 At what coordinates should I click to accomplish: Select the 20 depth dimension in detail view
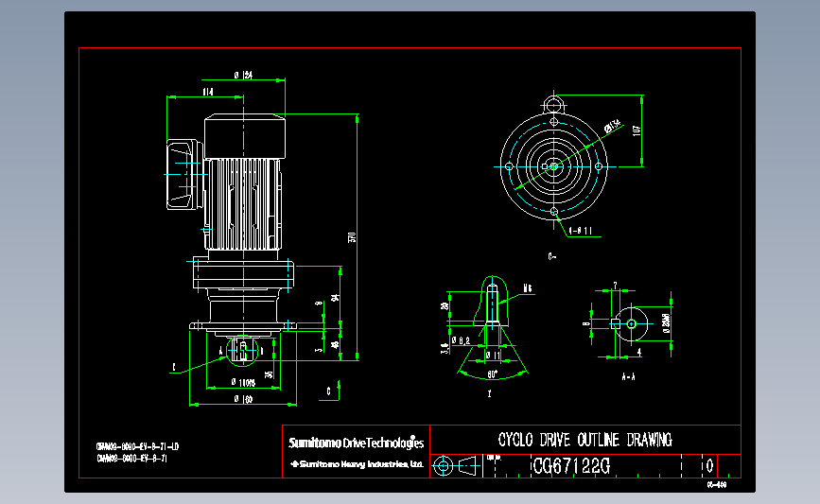[445, 306]
